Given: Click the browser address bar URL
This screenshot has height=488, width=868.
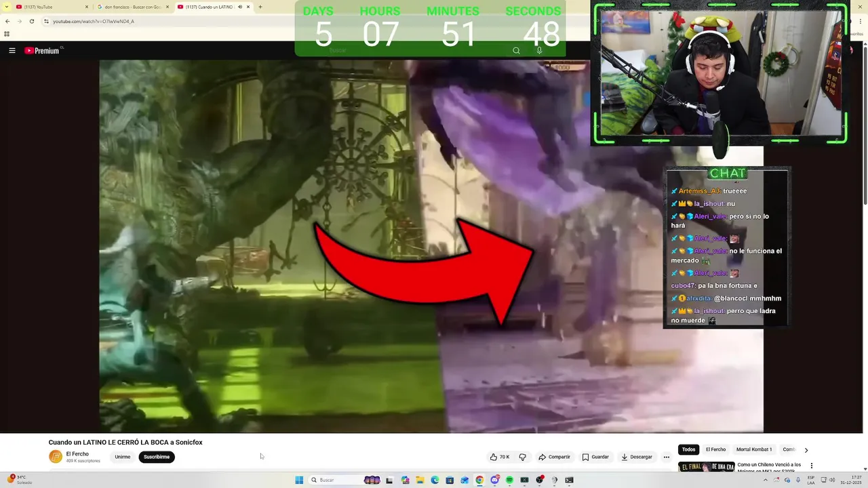Looking at the screenshot, I should coord(94,21).
